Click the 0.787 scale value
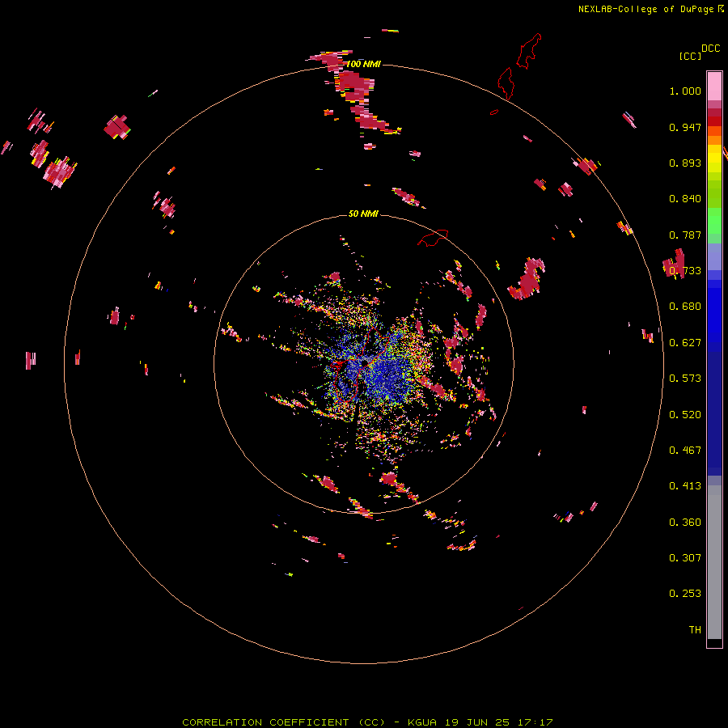The width and height of the screenshot is (728, 728). pyautogui.click(x=685, y=235)
